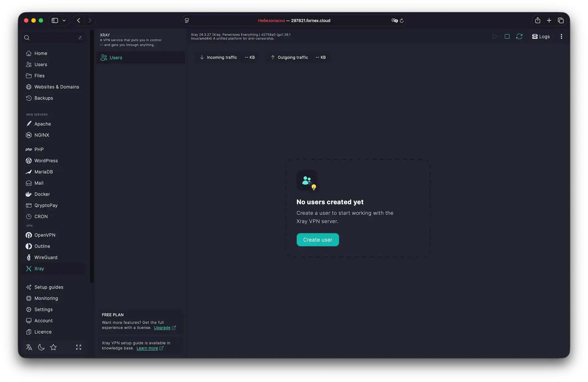588x382 pixels.
Task: Open the search magnifier in the sidebar
Action: [x=27, y=37]
